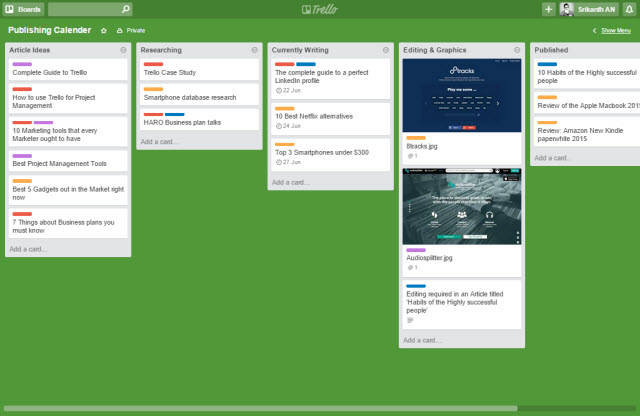This screenshot has width=640, height=416.
Task: Open the notifications bell icon
Action: tap(629, 9)
